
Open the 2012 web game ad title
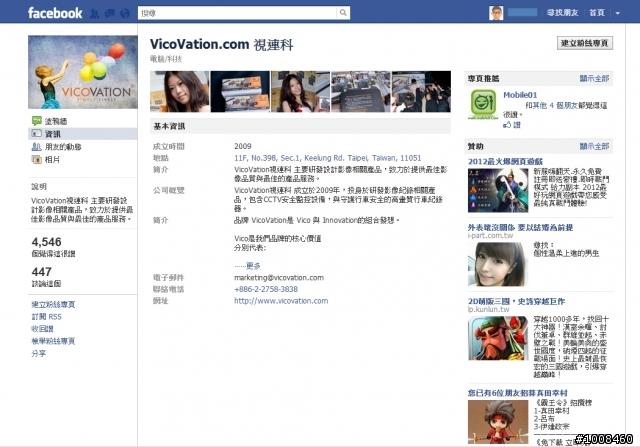[x=505, y=162]
